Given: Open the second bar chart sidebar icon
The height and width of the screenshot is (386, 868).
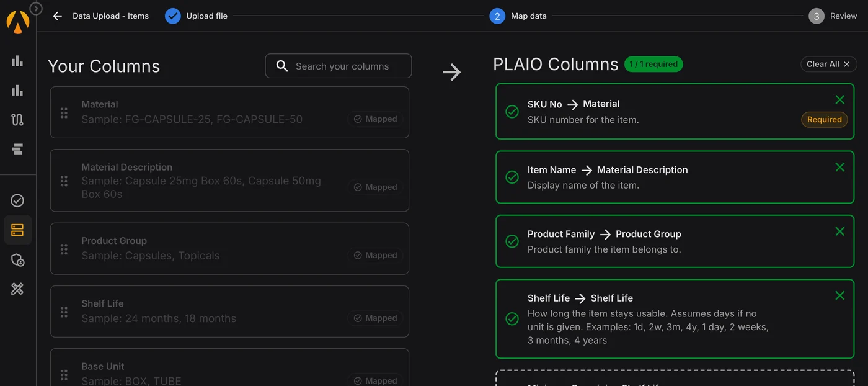Looking at the screenshot, I should 17,90.
